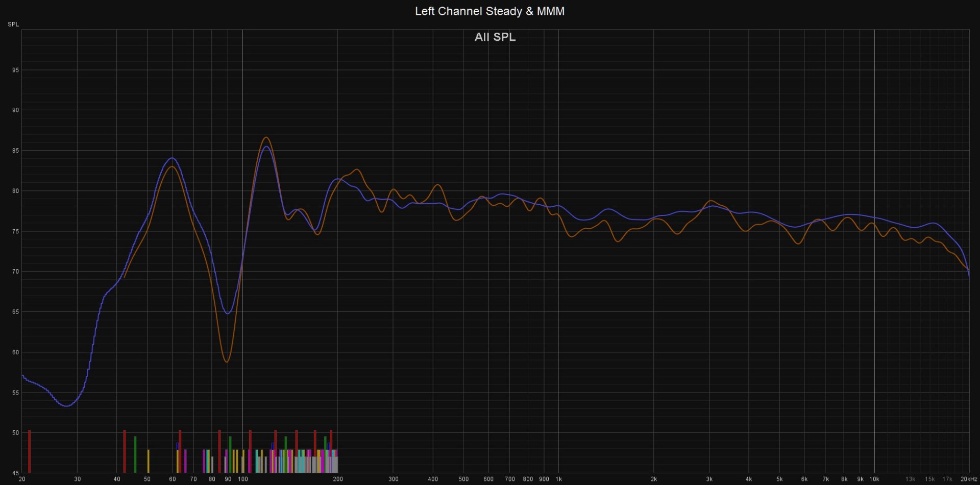
Task: Click the 'All SPL' graph label
Action: 495,37
